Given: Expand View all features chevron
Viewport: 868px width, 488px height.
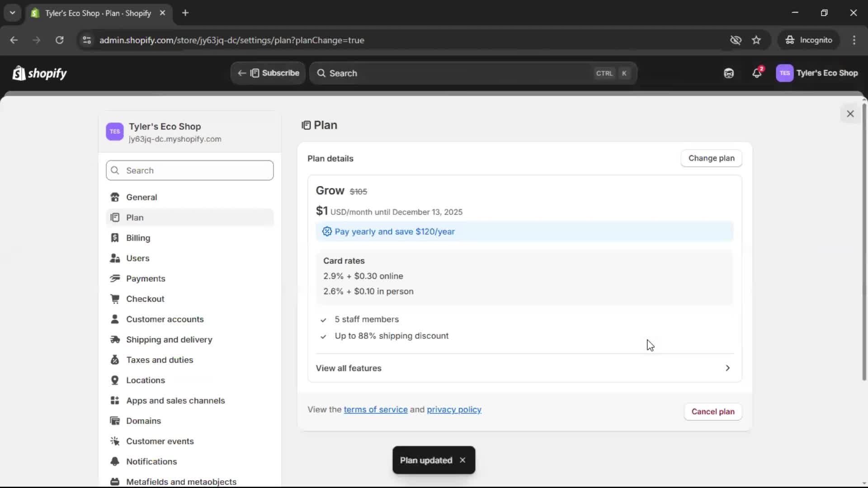Looking at the screenshot, I should click(x=727, y=368).
